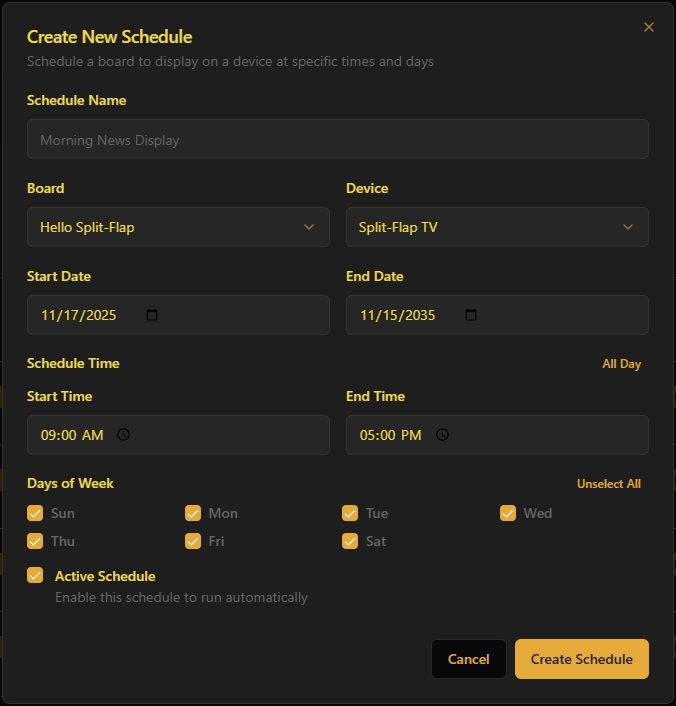676x706 pixels.
Task: Focus the Schedule Name input field
Action: tap(337, 140)
